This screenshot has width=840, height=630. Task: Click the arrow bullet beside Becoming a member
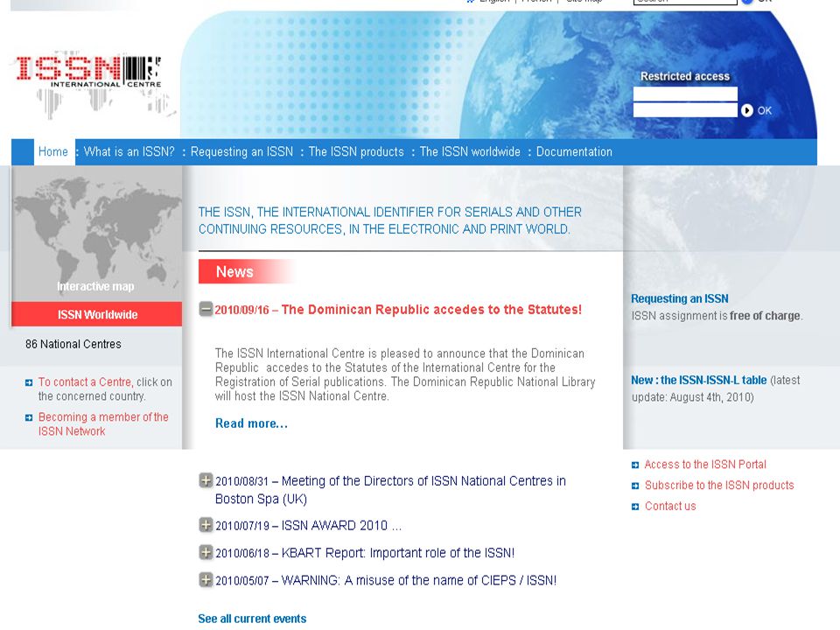pos(29,417)
